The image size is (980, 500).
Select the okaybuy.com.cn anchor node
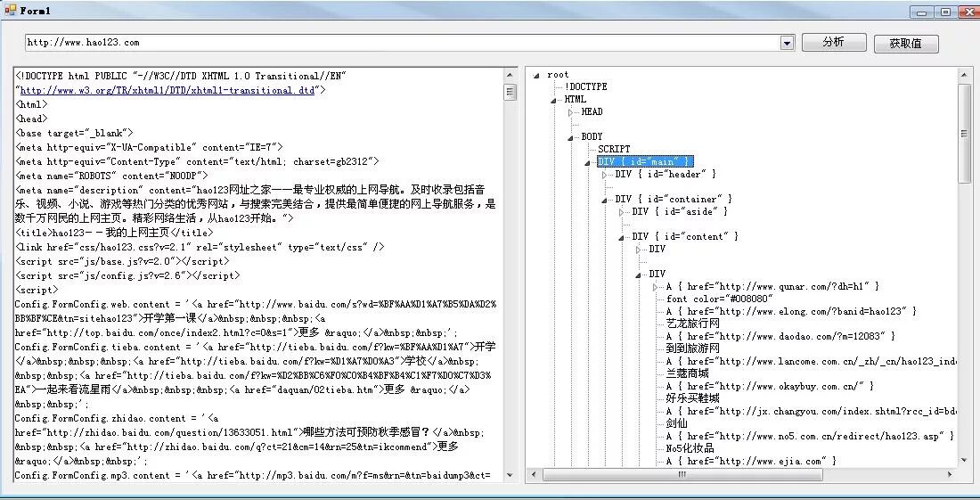click(770, 386)
